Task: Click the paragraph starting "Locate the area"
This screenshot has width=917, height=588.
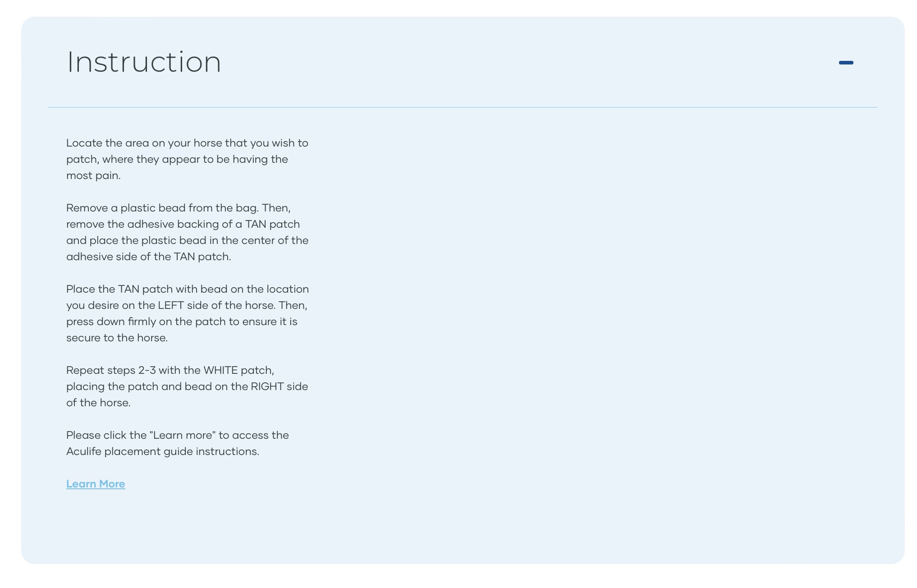Action: (187, 159)
